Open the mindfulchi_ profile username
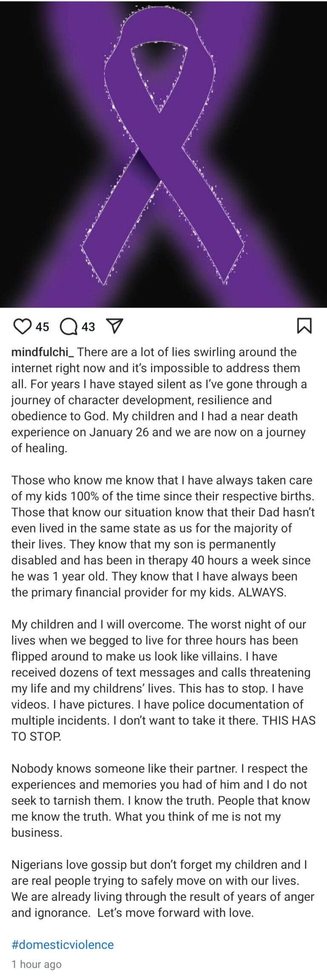327x980 pixels. coord(43,352)
